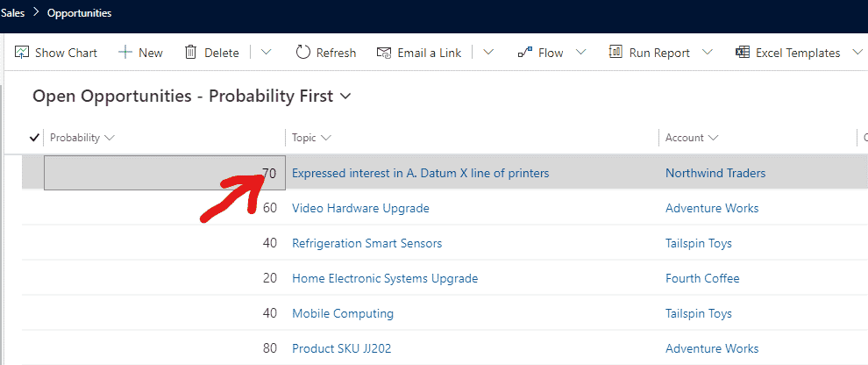868x365 pixels.
Task: Expand the Delete split-button dropdown arrow
Action: (267, 53)
